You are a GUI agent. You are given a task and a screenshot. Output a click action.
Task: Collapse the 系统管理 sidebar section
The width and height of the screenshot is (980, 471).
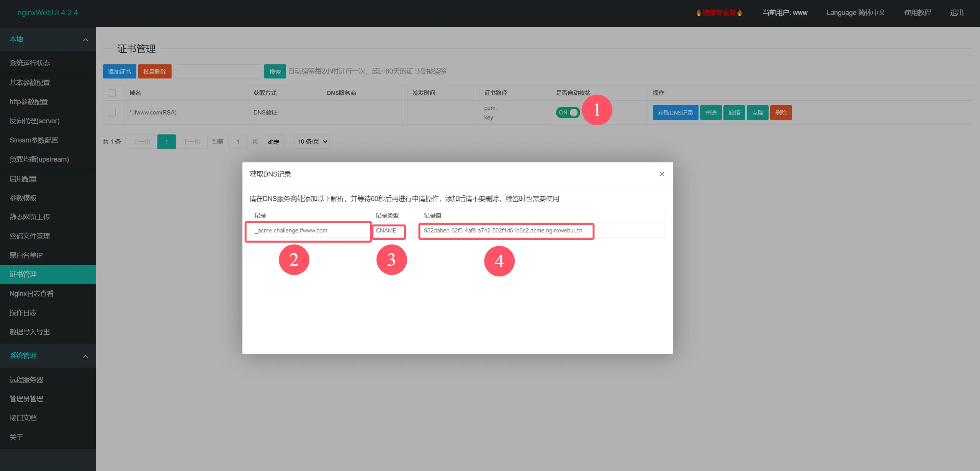[x=85, y=356]
